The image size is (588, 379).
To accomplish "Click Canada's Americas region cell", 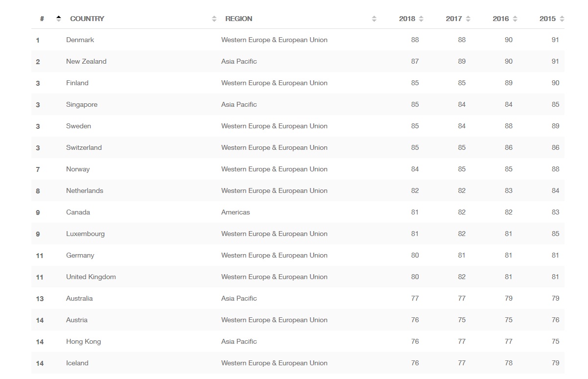I will point(235,212).
